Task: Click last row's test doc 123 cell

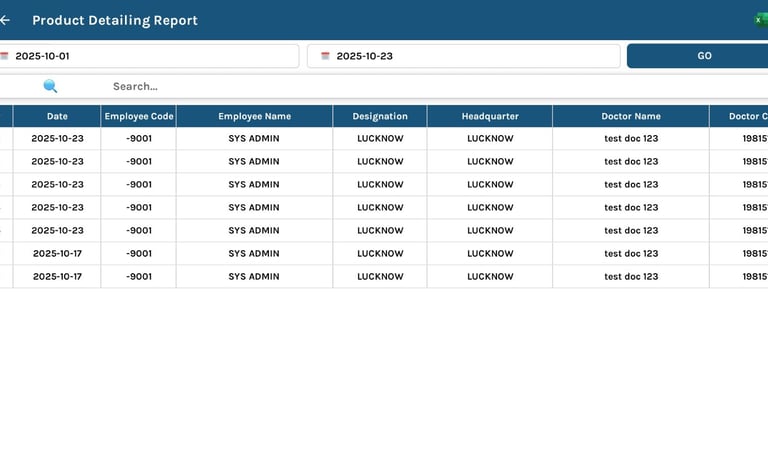Action: [631, 276]
